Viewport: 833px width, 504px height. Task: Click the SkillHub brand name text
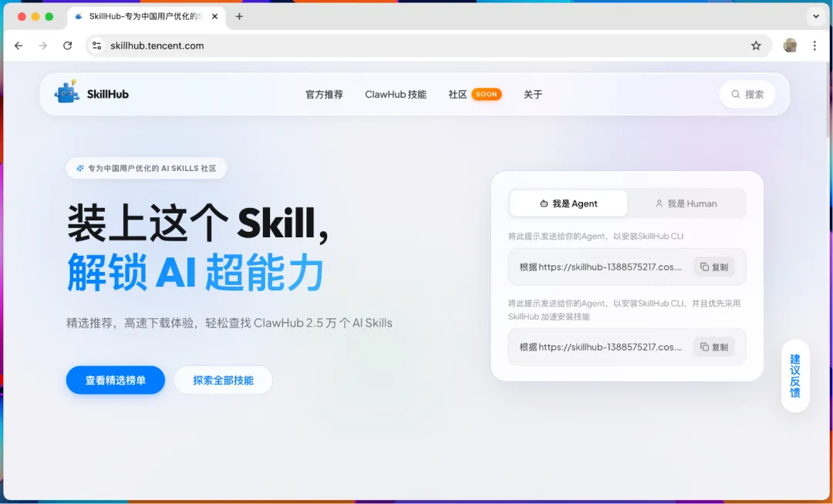coord(108,95)
